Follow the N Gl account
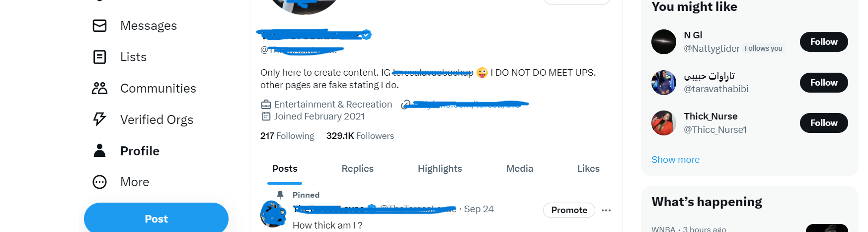The width and height of the screenshot is (868, 232). 823,42
